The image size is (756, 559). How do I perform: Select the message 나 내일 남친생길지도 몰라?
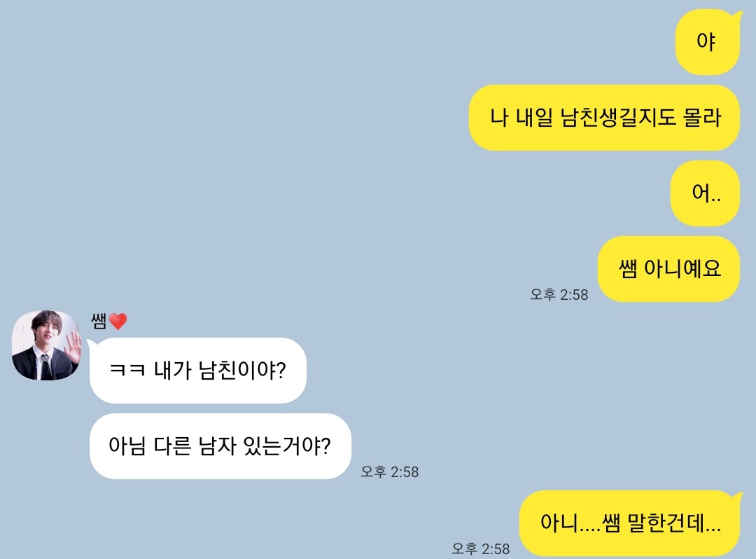[604, 118]
